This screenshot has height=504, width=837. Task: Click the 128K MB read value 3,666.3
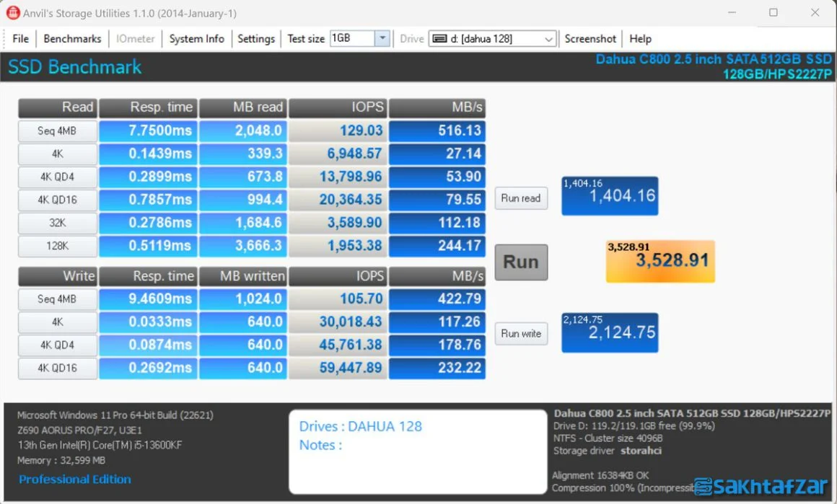click(243, 246)
